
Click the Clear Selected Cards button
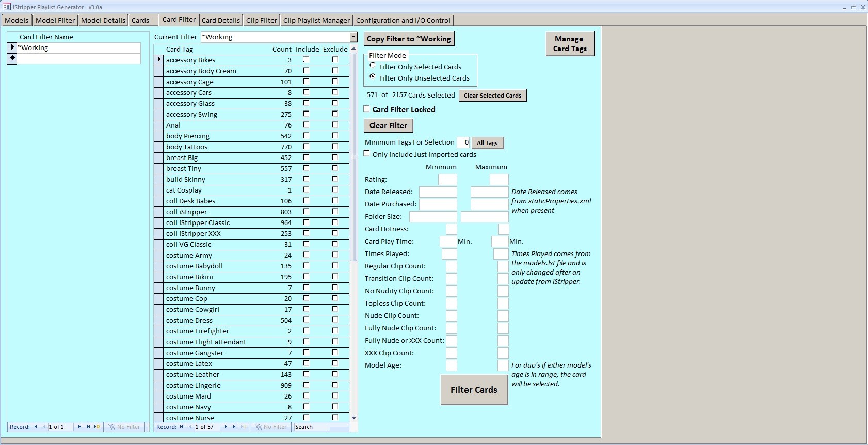pyautogui.click(x=492, y=96)
